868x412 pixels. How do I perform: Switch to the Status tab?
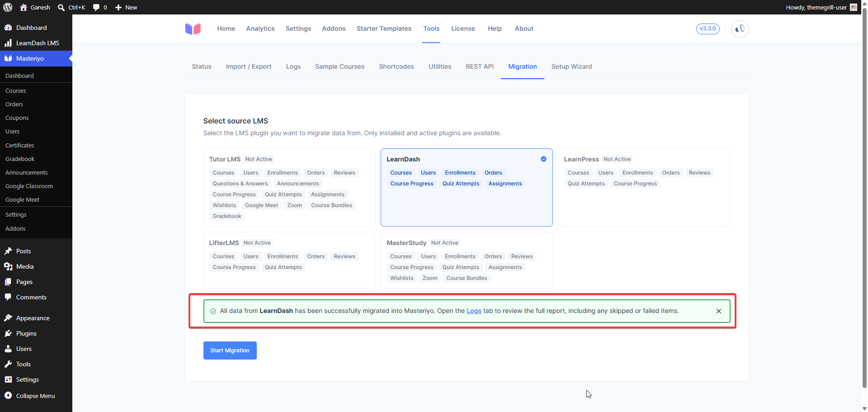click(x=202, y=66)
